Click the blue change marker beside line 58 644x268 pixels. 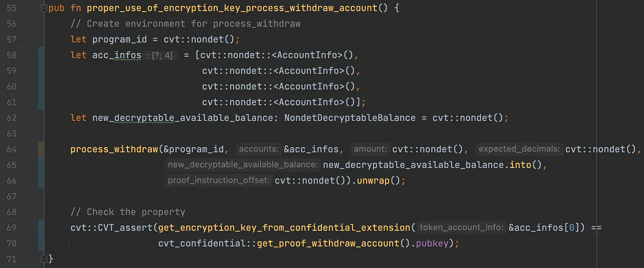coord(41,78)
